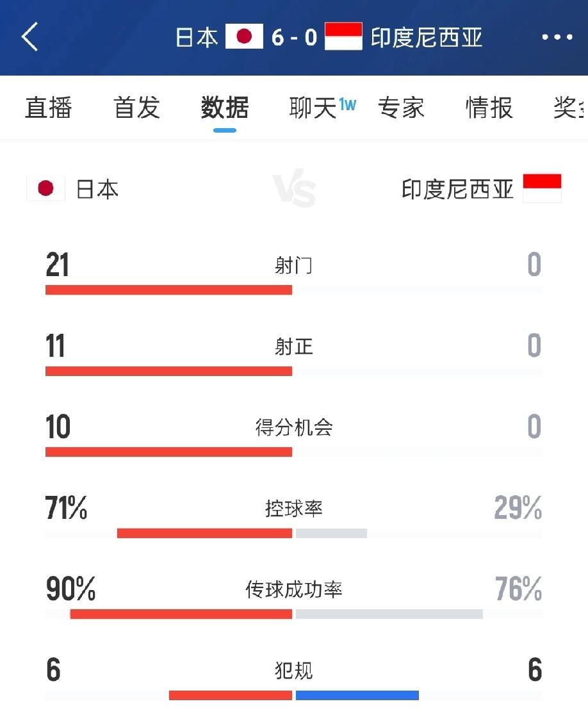Tap the red 控球率 possession bar

point(204,533)
